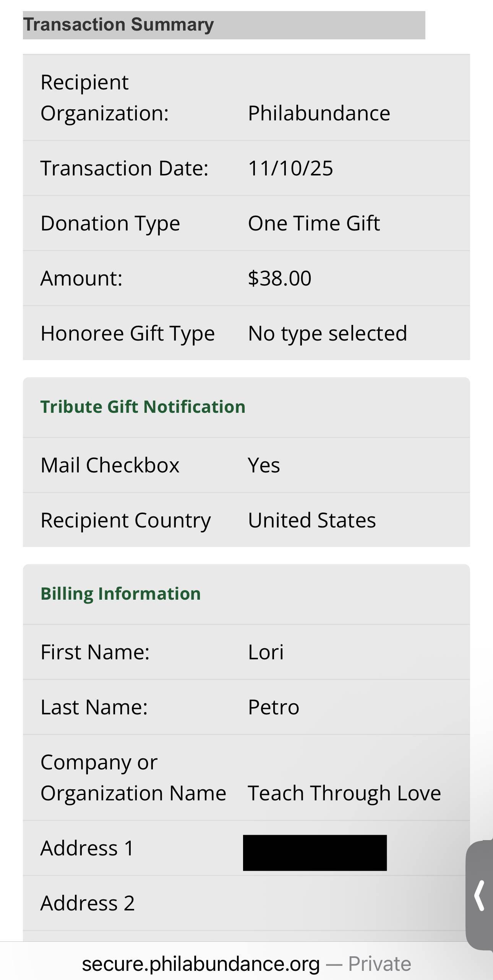
Task: Click the Teach Through Love organization name
Action: pos(344,793)
